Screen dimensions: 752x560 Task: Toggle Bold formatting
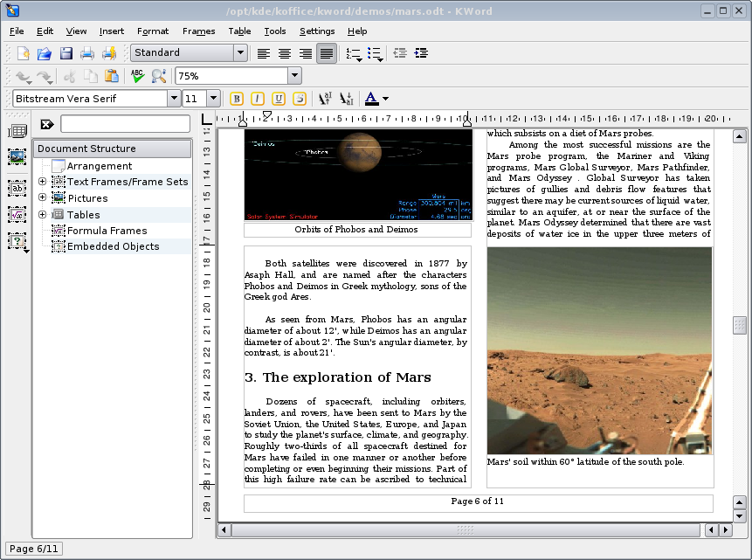pyautogui.click(x=237, y=99)
